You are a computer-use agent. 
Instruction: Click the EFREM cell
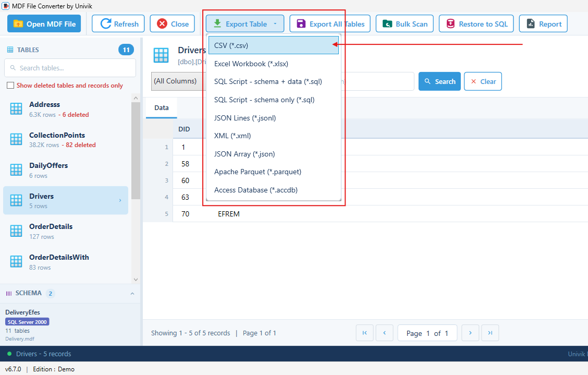pyautogui.click(x=229, y=214)
